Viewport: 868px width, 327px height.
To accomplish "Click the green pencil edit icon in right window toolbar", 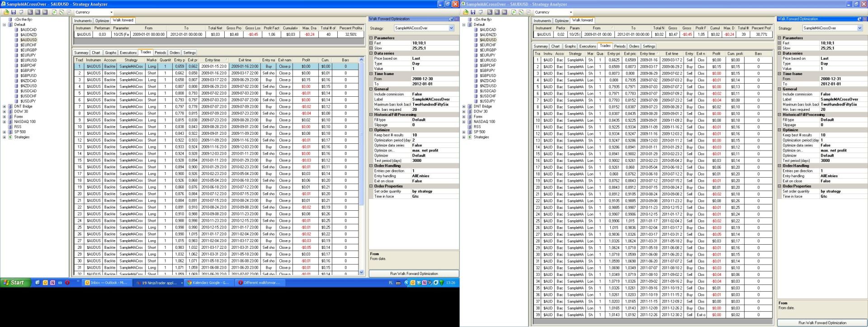I will point(521,12).
